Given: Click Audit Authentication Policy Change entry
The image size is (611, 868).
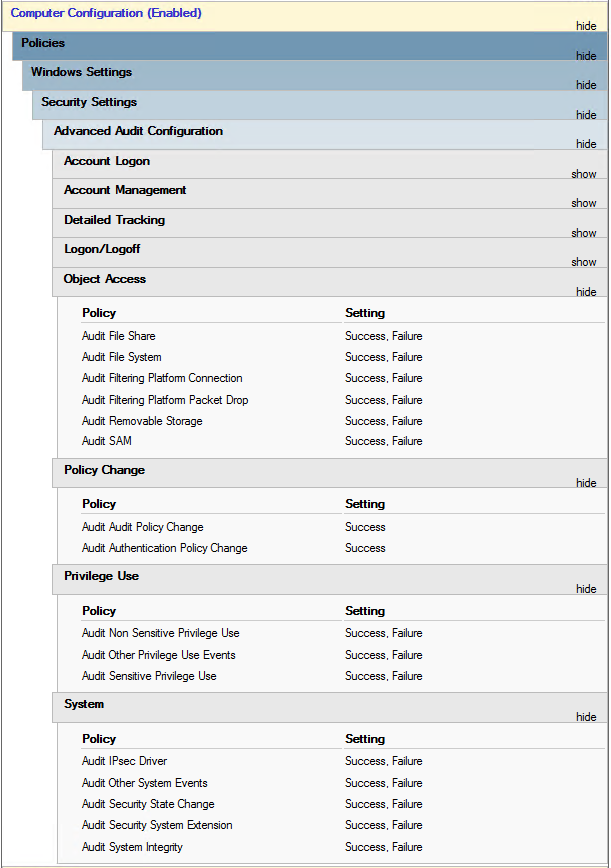Looking at the screenshot, I should (x=164, y=548).
